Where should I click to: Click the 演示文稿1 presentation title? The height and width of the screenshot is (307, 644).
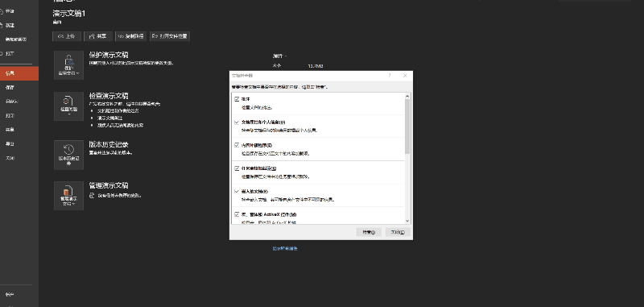pos(69,14)
